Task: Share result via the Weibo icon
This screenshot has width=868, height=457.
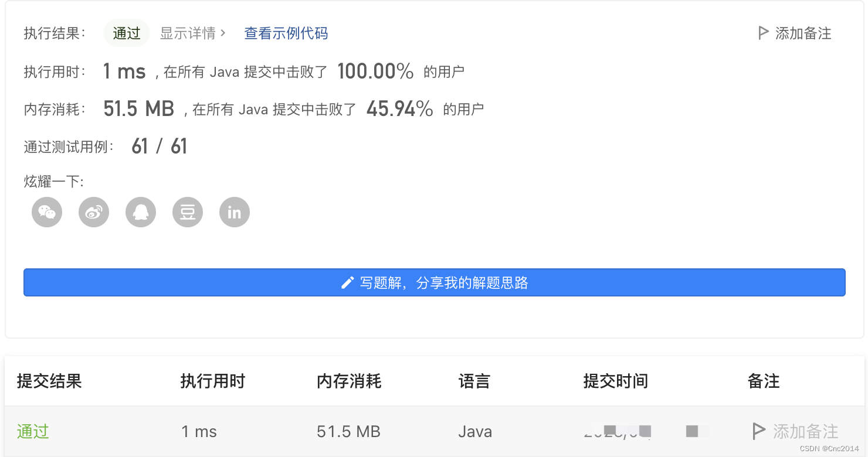Action: coord(93,212)
